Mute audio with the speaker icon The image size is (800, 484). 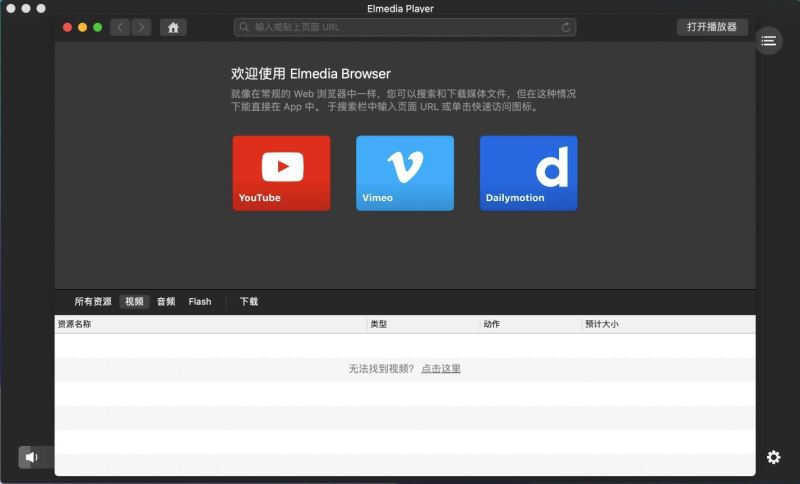click(x=32, y=457)
